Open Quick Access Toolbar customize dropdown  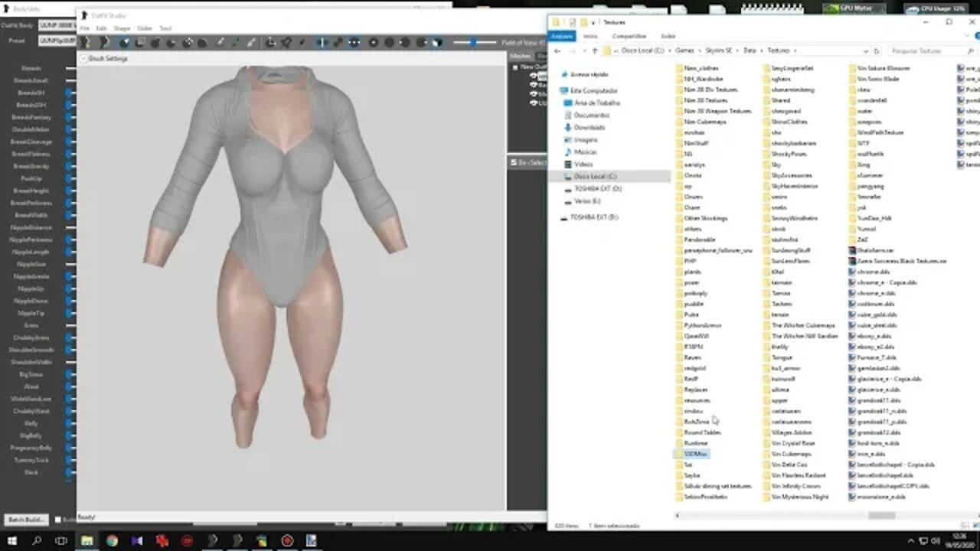[x=593, y=22]
